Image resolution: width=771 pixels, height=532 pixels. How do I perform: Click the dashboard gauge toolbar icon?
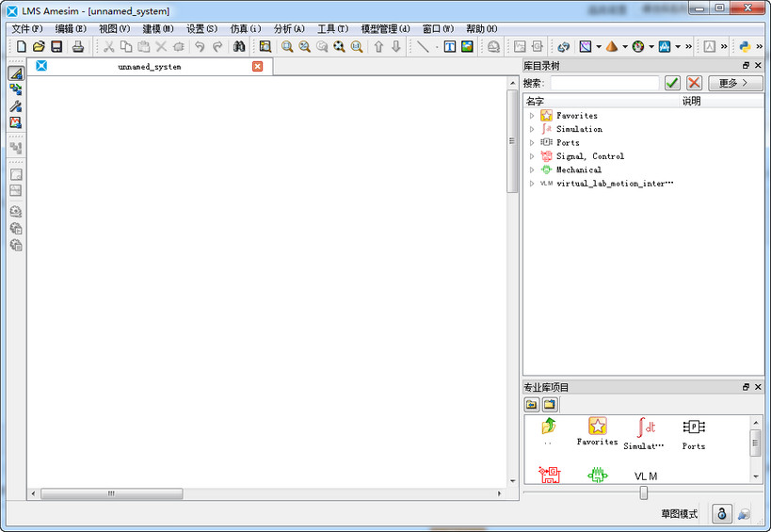(x=638, y=47)
